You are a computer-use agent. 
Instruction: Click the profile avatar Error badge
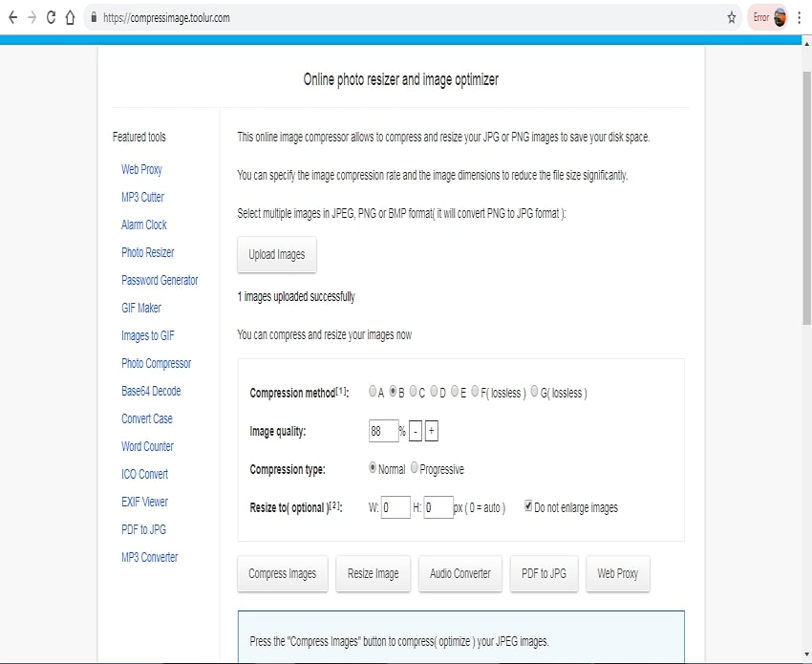pyautogui.click(x=769, y=17)
